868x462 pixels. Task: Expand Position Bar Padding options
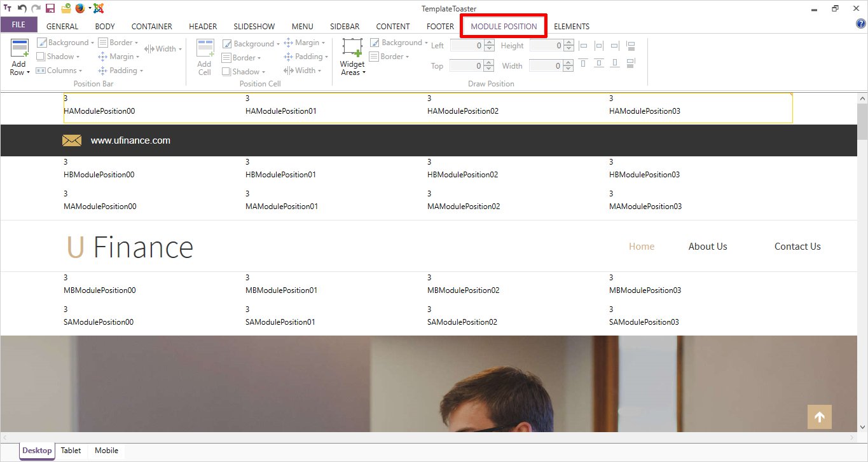[120, 71]
